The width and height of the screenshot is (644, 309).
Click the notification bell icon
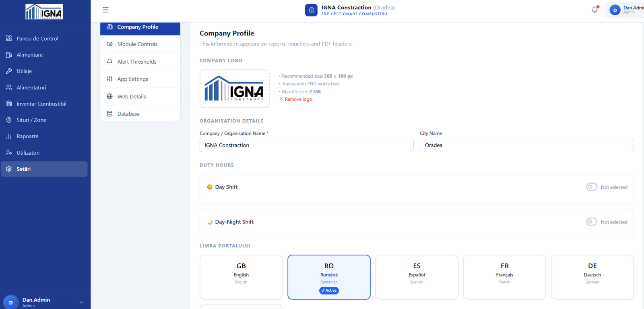(x=594, y=10)
